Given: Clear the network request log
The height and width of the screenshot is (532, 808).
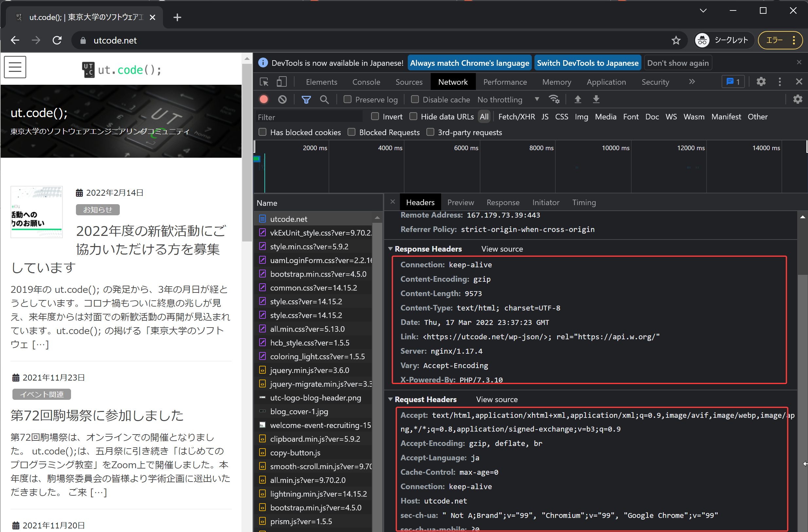Looking at the screenshot, I should pos(282,99).
